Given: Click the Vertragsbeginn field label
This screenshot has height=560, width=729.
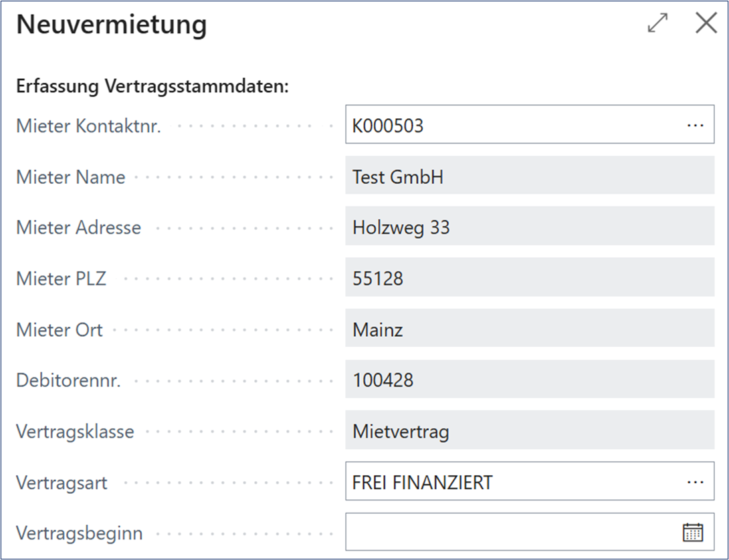Looking at the screenshot, I should [x=80, y=533].
